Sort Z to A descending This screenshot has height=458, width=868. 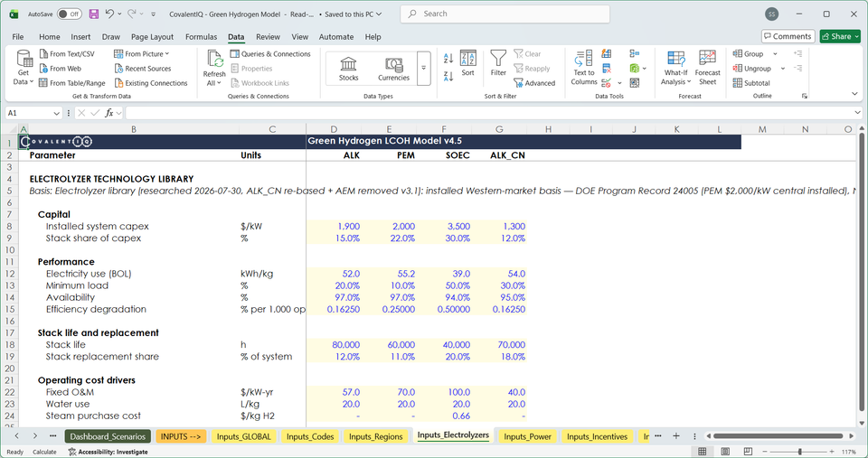pos(448,76)
